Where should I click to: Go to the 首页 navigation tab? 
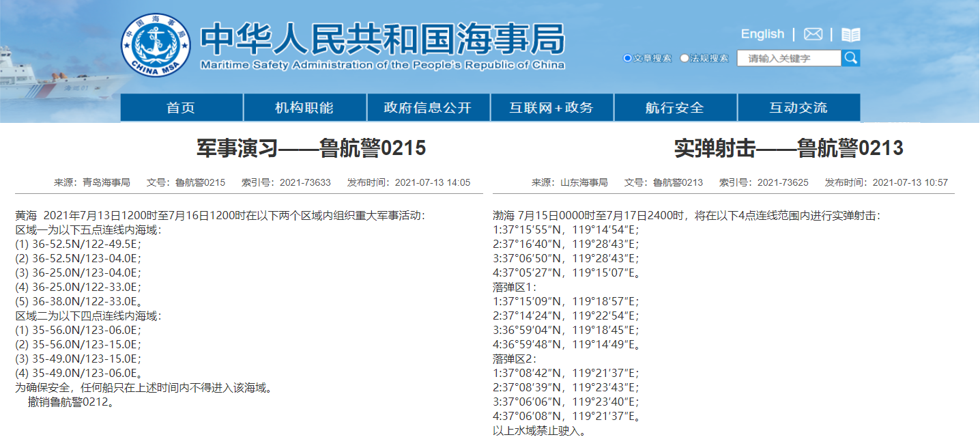click(x=182, y=108)
